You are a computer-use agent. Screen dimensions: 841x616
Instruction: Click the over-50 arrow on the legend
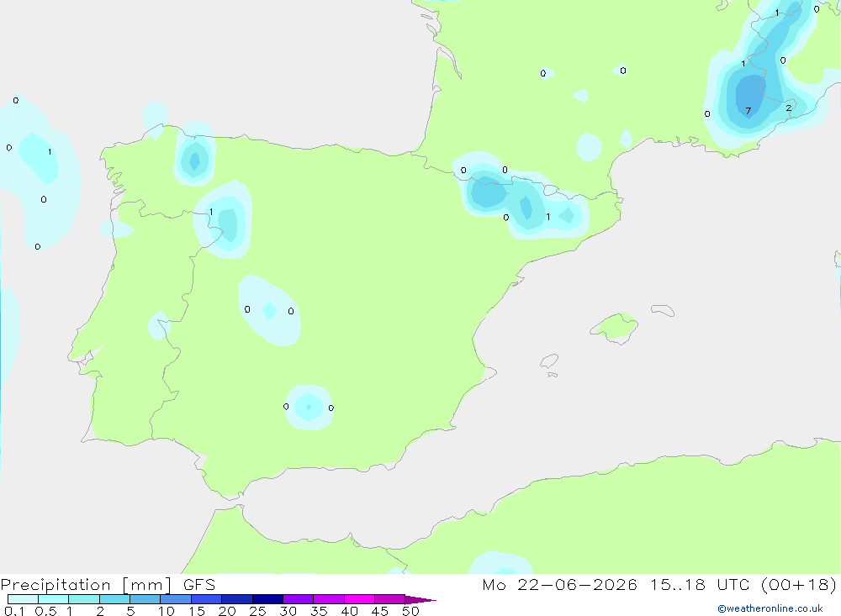tap(420, 600)
